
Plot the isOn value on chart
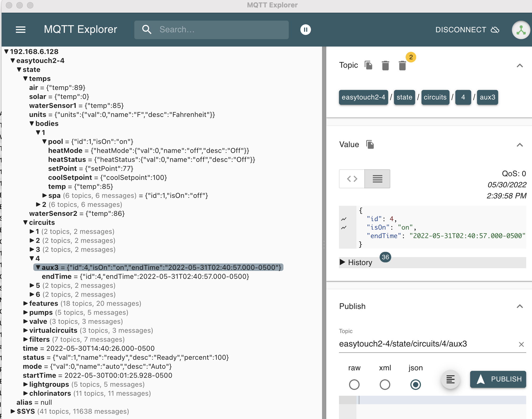(x=344, y=227)
